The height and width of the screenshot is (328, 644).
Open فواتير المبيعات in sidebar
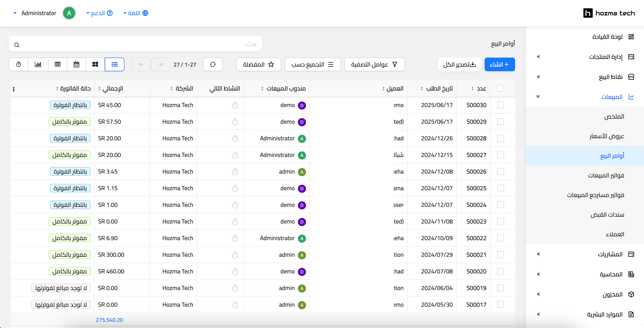[606, 175]
